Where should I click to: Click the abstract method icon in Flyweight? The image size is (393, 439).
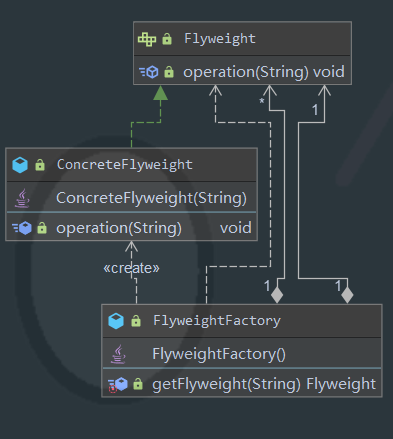(149, 72)
